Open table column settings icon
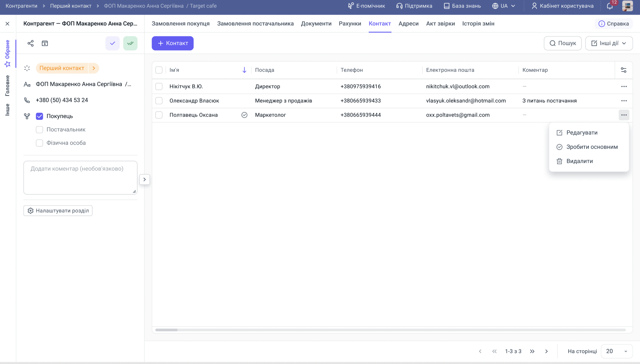 [x=624, y=70]
